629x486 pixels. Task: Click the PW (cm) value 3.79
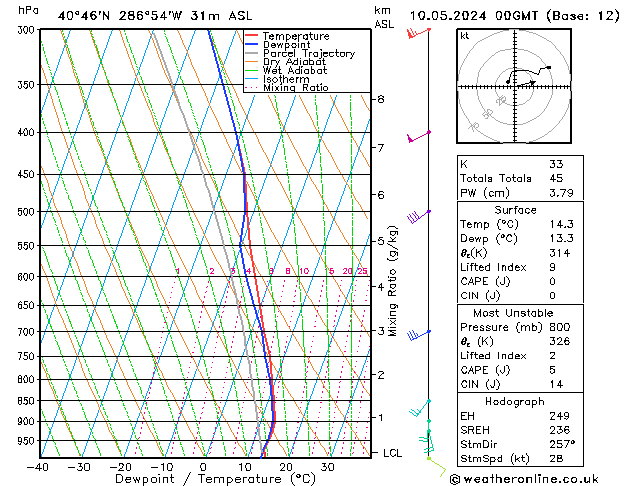[561, 193]
